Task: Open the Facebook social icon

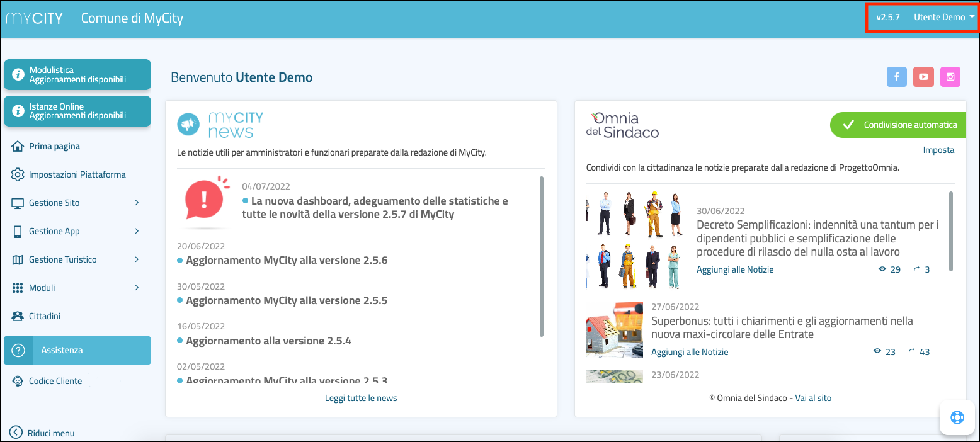Action: (x=896, y=77)
